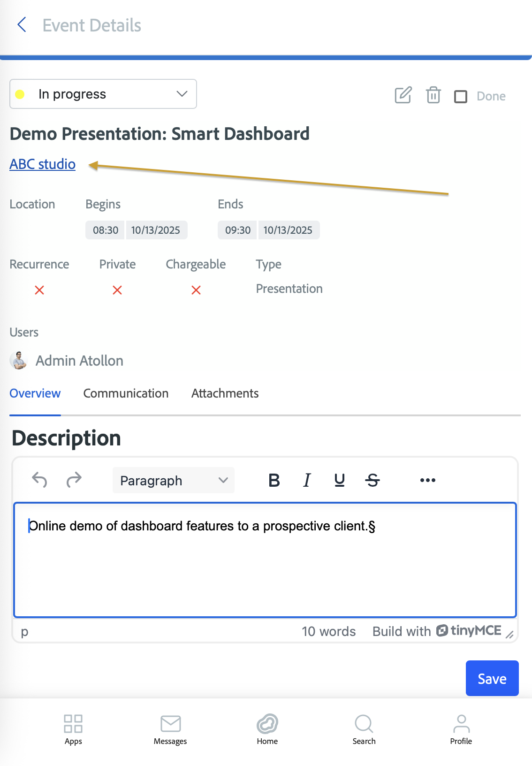The height and width of the screenshot is (766, 532).
Task: Click inside the description text area
Action: [265, 563]
